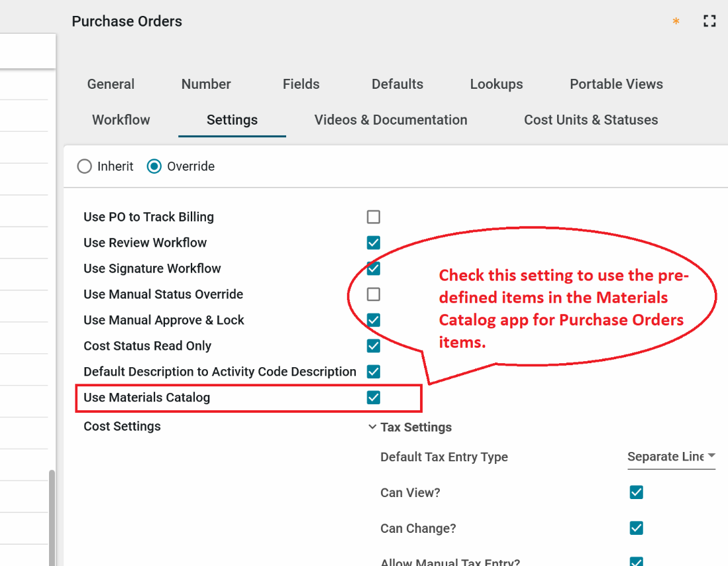728x566 pixels.
Task: Select the Inherit radio button
Action: (85, 166)
